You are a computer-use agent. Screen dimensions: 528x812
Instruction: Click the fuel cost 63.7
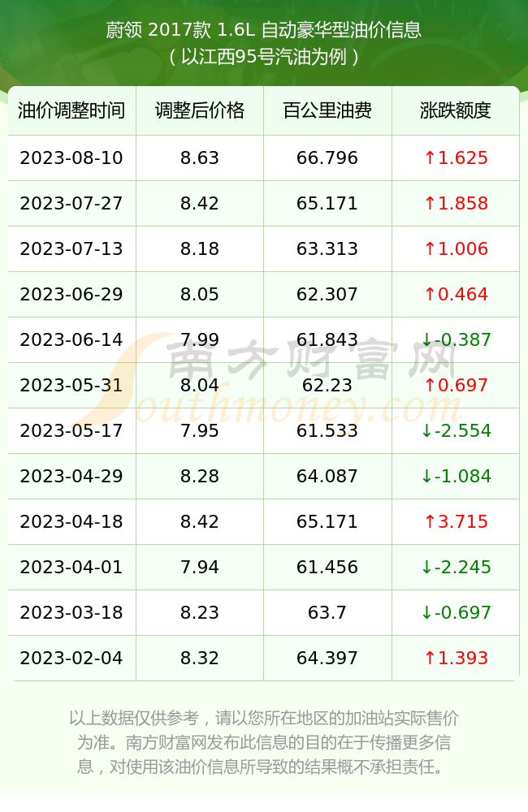(x=327, y=613)
